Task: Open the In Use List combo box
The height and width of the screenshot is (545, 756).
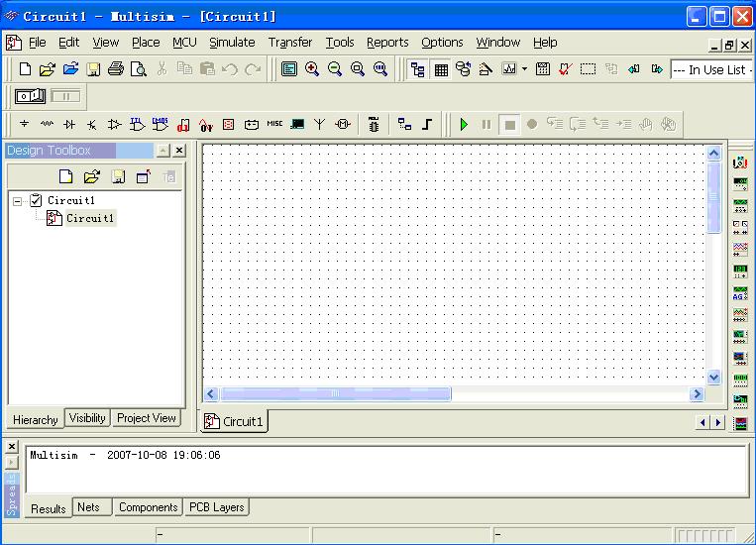Action: tap(711, 69)
